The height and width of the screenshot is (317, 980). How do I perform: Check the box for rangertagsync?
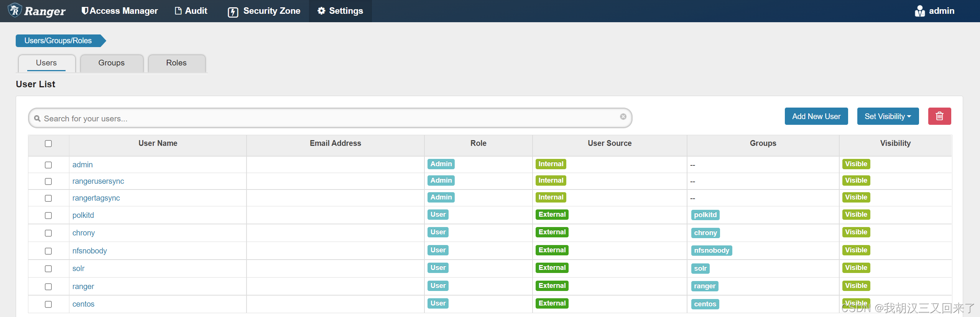click(48, 198)
